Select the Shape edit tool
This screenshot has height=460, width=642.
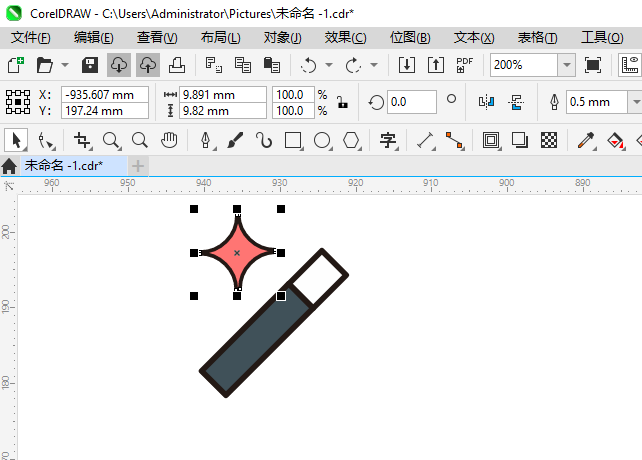[45, 140]
